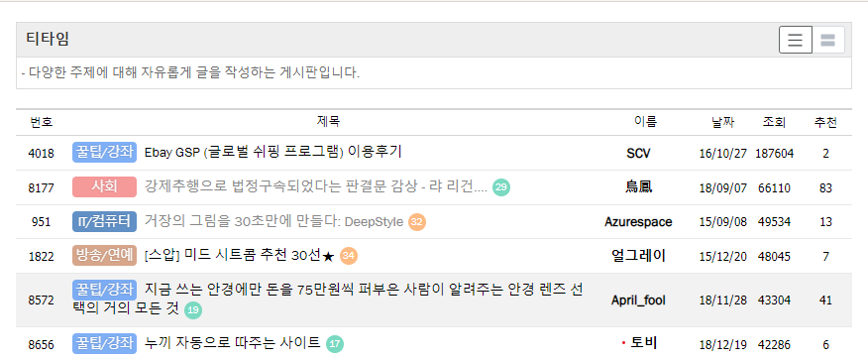Filter by 방송/연예 category tag
The image size is (868, 361).
[x=105, y=255]
